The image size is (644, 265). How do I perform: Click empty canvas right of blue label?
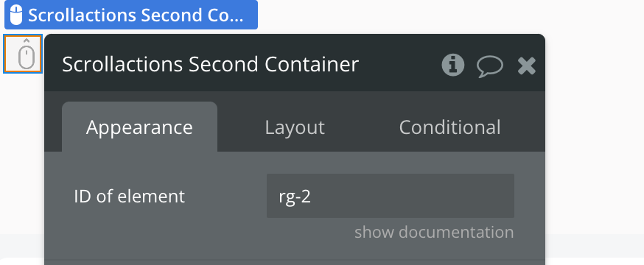410,15
